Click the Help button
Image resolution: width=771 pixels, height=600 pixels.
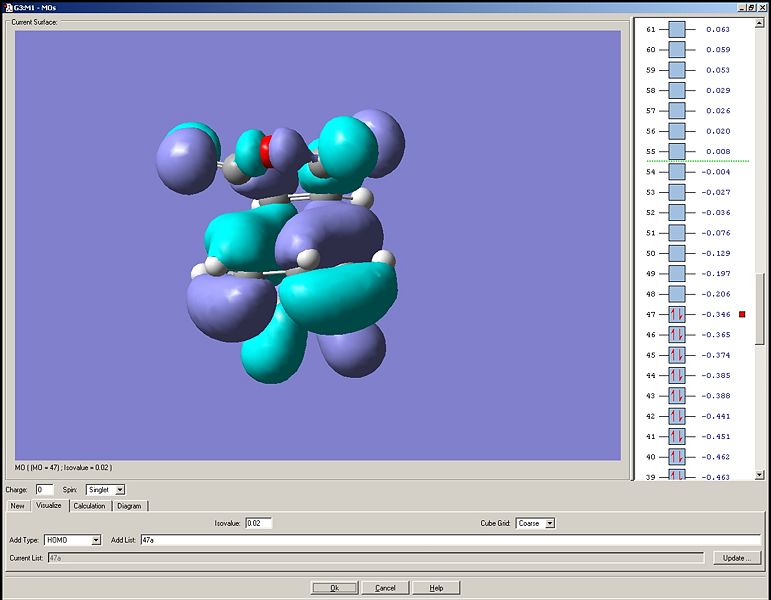click(436, 588)
